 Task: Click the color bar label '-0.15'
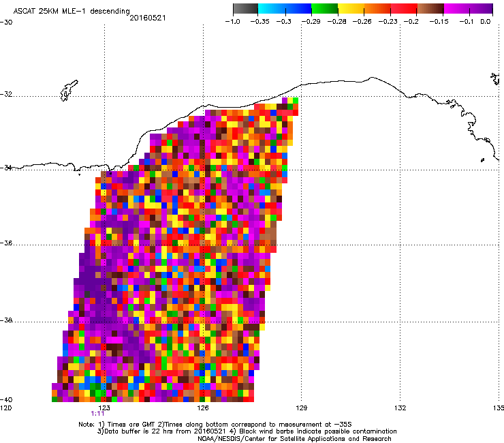tap(439, 22)
